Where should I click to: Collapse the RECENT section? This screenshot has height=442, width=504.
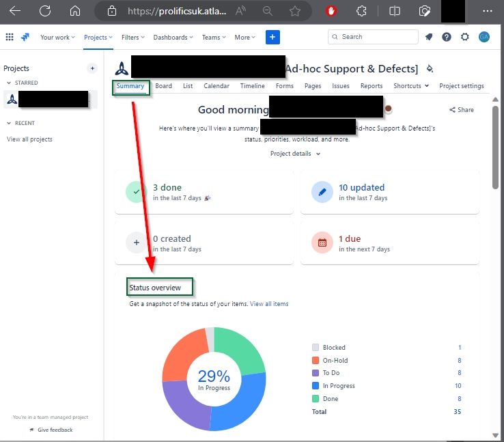click(x=9, y=123)
